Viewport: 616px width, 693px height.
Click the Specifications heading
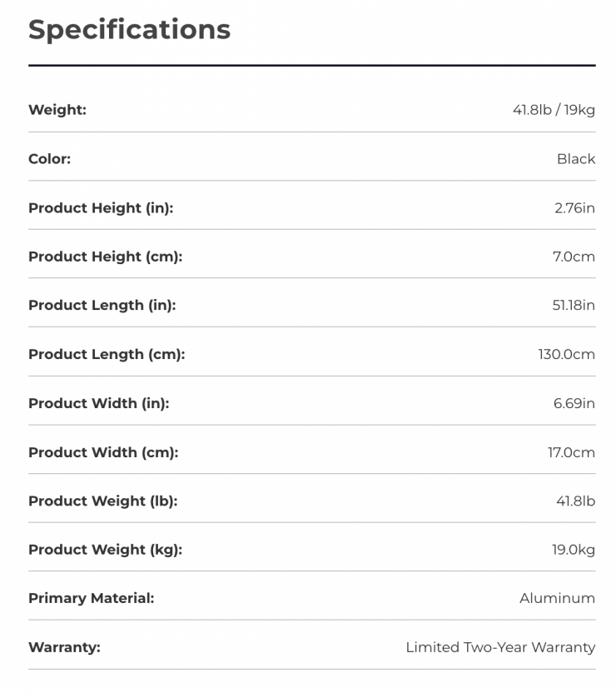pos(129,30)
